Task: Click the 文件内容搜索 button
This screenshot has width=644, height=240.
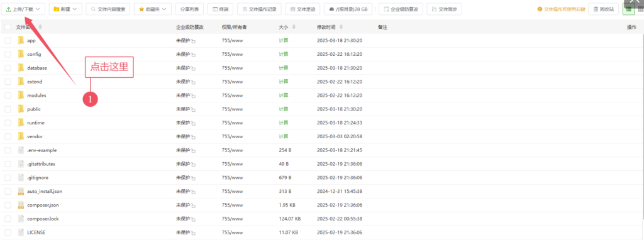Action: click(x=108, y=9)
